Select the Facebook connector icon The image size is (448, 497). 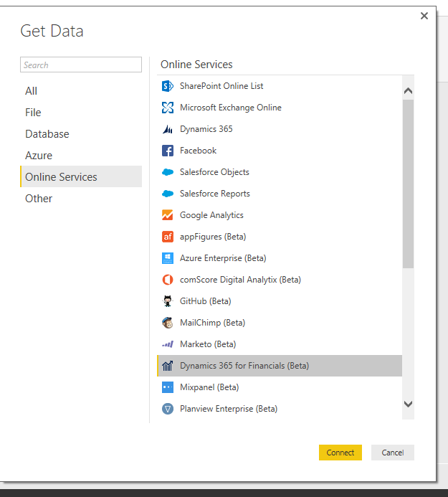[x=168, y=151]
